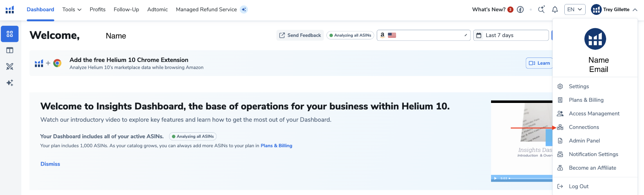Dismiss the welcome banner
644x195 pixels.
tap(50, 164)
